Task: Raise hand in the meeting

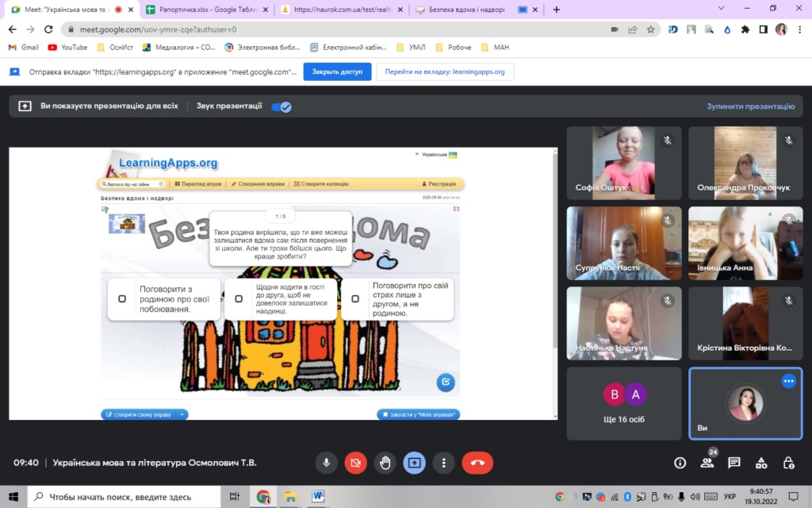Action: [385, 463]
